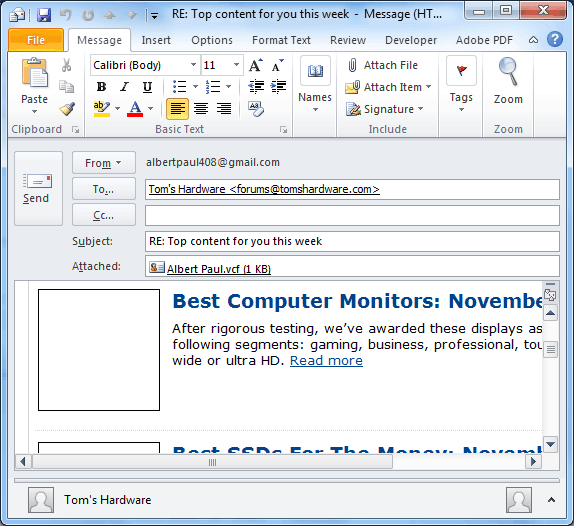The width and height of the screenshot is (574, 526).
Task: Switch to the Developer tab
Action: coord(411,40)
